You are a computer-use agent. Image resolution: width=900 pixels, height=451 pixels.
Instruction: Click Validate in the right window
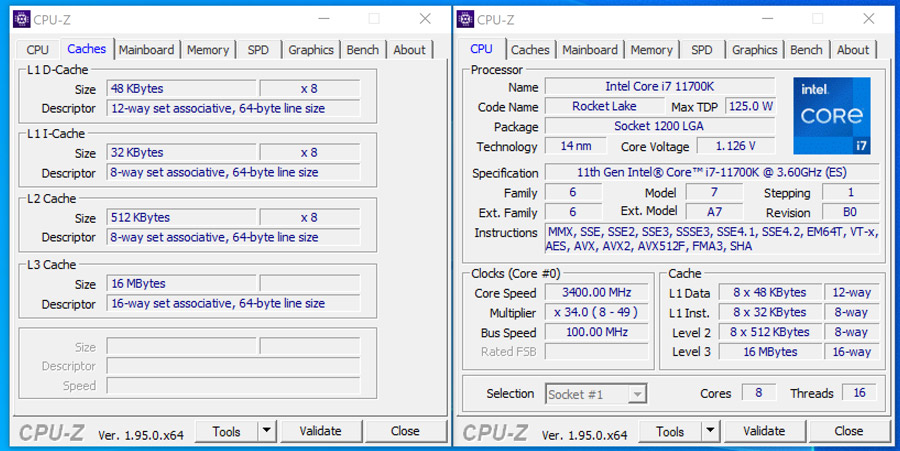coord(764,431)
